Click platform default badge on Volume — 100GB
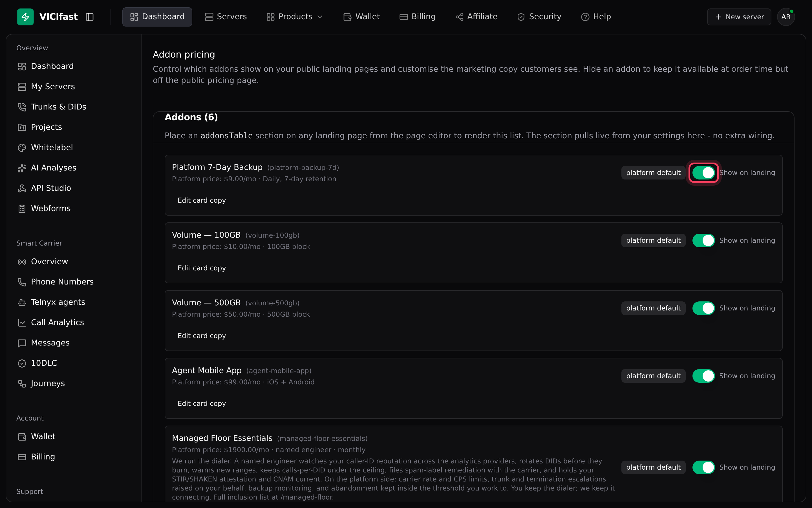 tap(653, 240)
